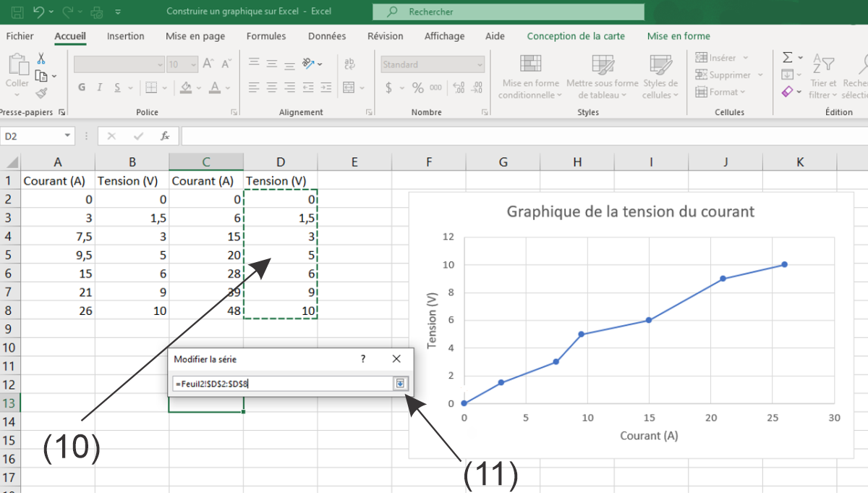Viewport: 868px width, 493px height.
Task: Switch to the Formules tab
Action: tap(265, 36)
